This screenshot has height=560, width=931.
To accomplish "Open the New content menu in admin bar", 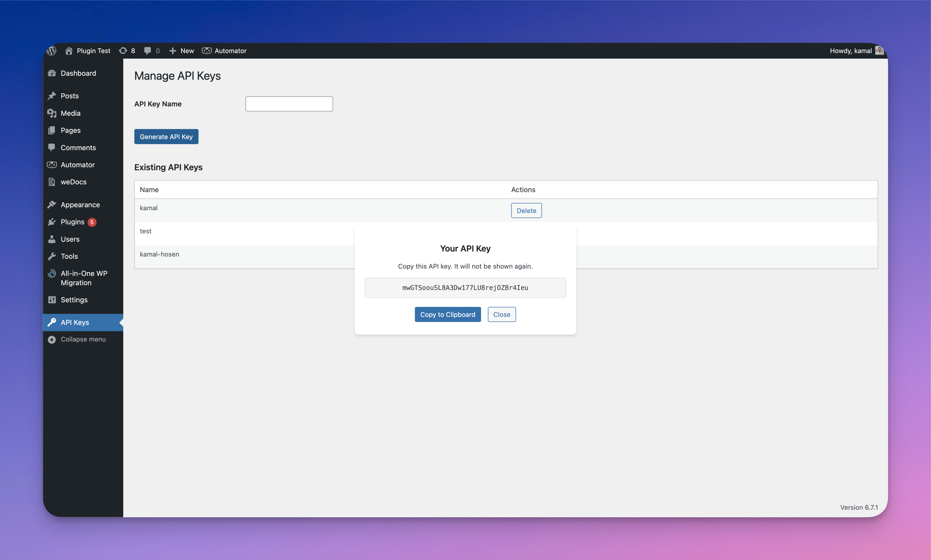I will pyautogui.click(x=182, y=51).
